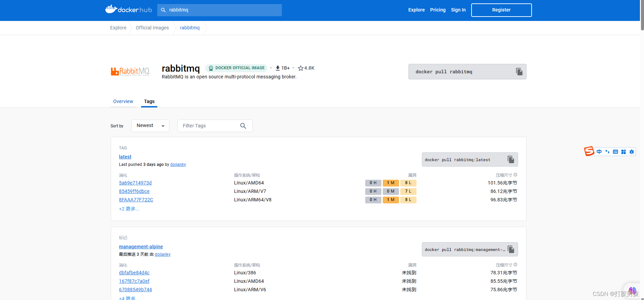Click the download count icon beside 1B+
Viewport: 644px width, 300px height.
pos(277,68)
